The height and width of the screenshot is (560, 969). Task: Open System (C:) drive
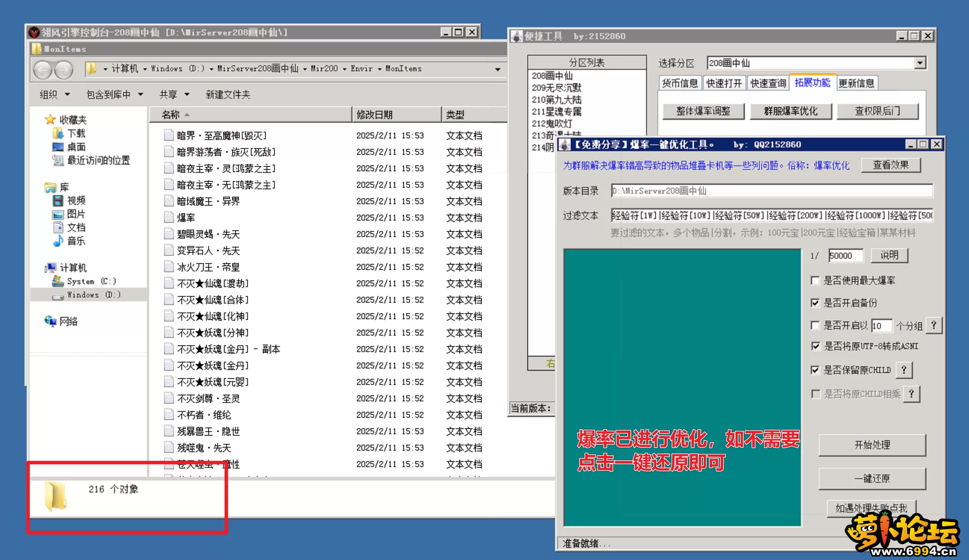coord(91,281)
